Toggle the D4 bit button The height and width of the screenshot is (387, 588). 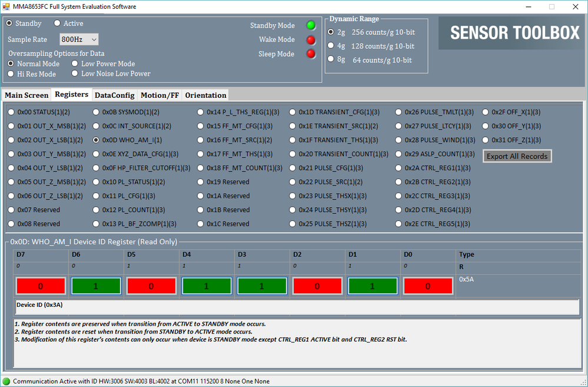[x=207, y=286]
